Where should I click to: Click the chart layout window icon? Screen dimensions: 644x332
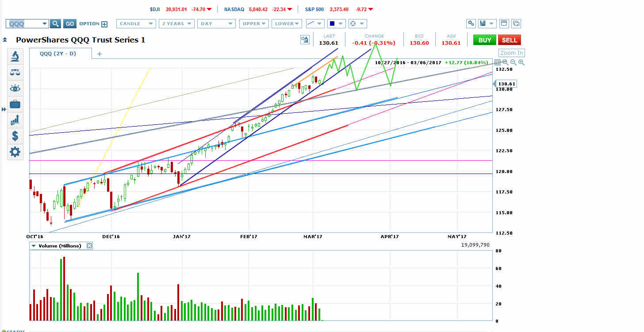[x=504, y=24]
